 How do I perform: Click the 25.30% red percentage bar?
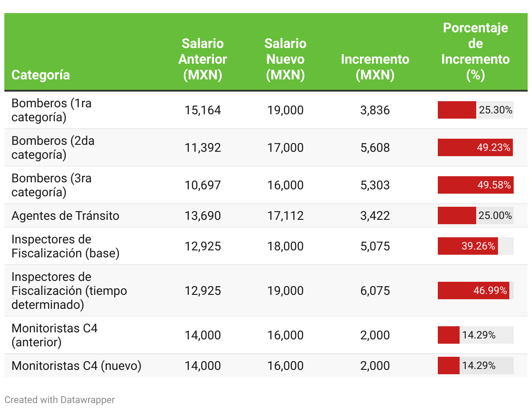click(x=457, y=110)
